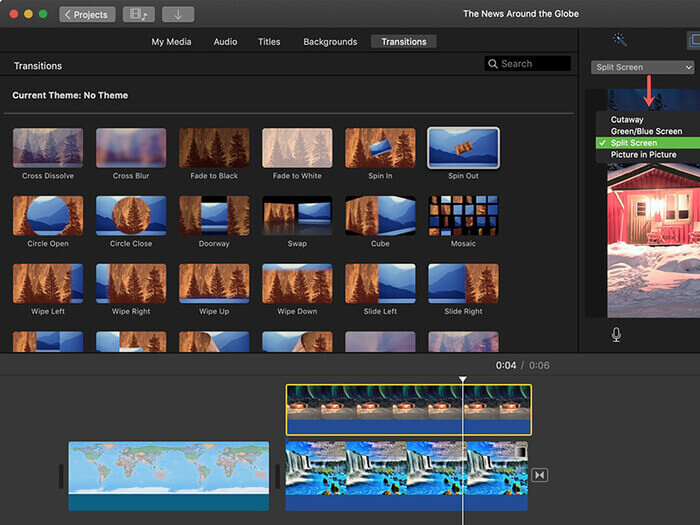Viewport: 700px width, 525px height.
Task: Pick Picture in Picture option
Action: click(643, 155)
